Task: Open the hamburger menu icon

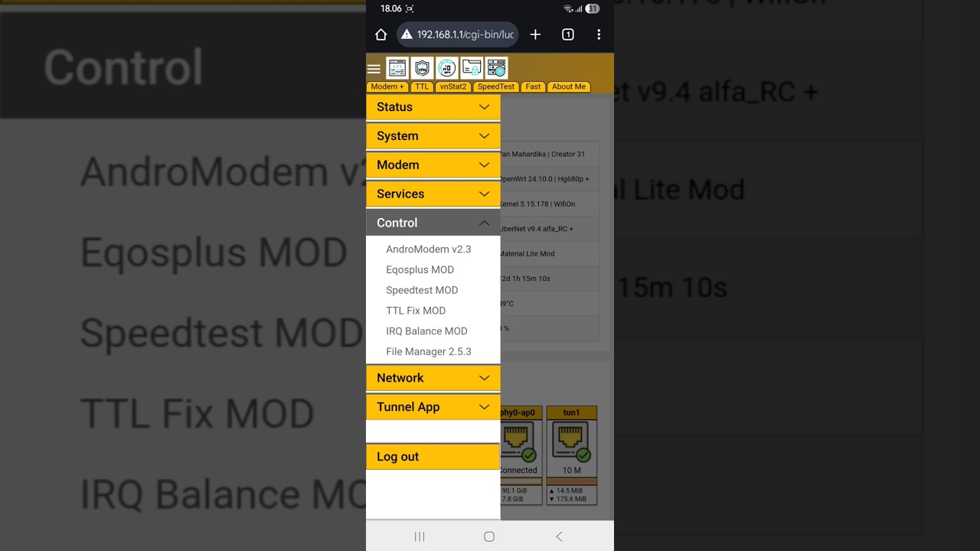Action: (x=374, y=69)
